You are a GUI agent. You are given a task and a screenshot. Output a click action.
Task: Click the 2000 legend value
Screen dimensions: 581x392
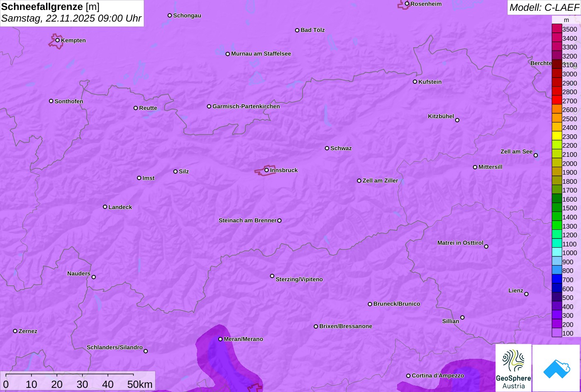point(569,163)
